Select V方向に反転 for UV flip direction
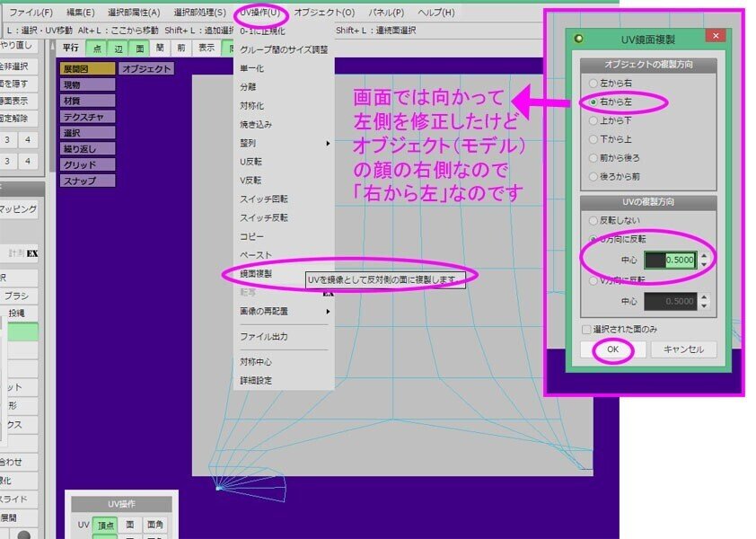756x539 pixels. pyautogui.click(x=591, y=280)
